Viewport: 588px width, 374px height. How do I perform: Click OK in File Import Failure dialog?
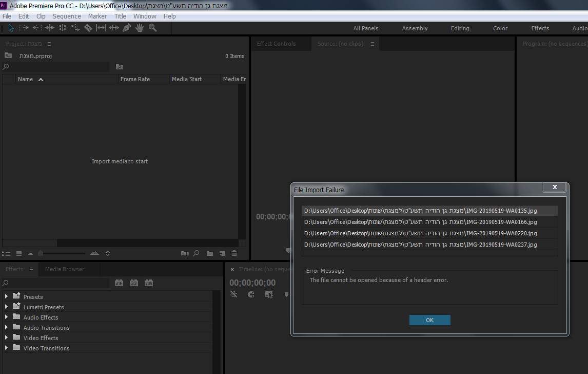tap(430, 320)
